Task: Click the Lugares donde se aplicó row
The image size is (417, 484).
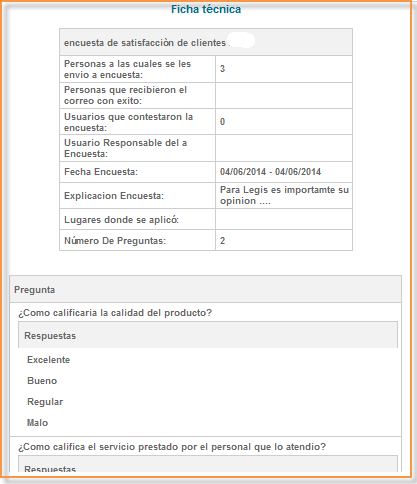Action: [206, 219]
